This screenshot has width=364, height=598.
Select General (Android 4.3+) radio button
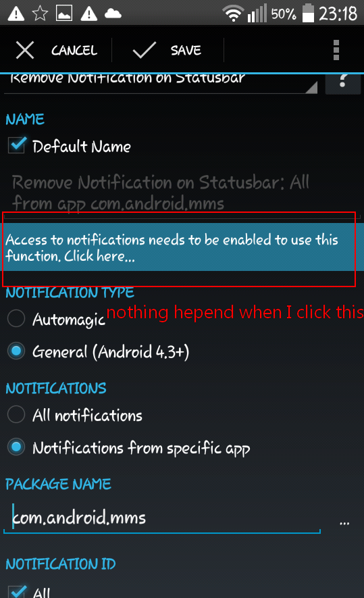tap(16, 351)
